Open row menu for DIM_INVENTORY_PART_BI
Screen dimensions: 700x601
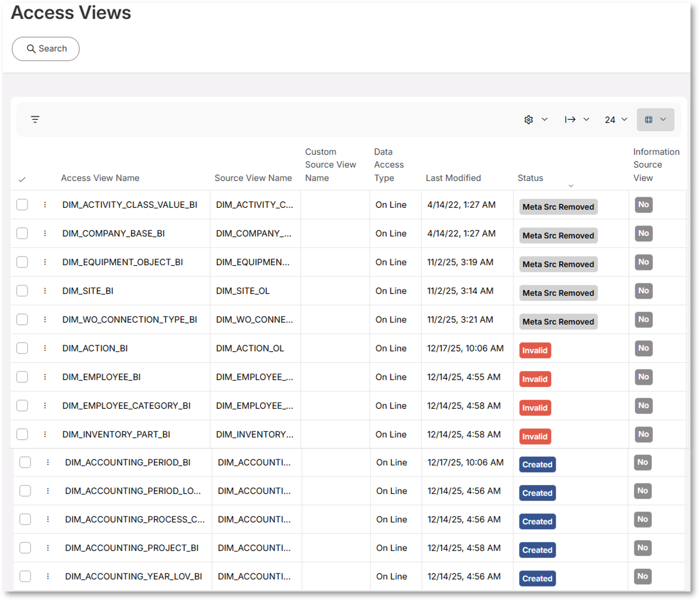45,434
